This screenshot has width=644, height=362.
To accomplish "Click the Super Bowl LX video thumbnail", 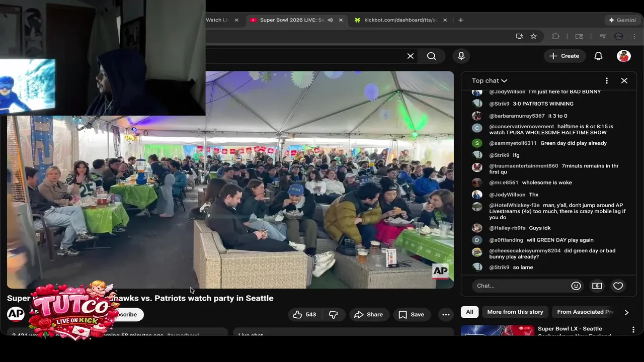I will click(498, 330).
